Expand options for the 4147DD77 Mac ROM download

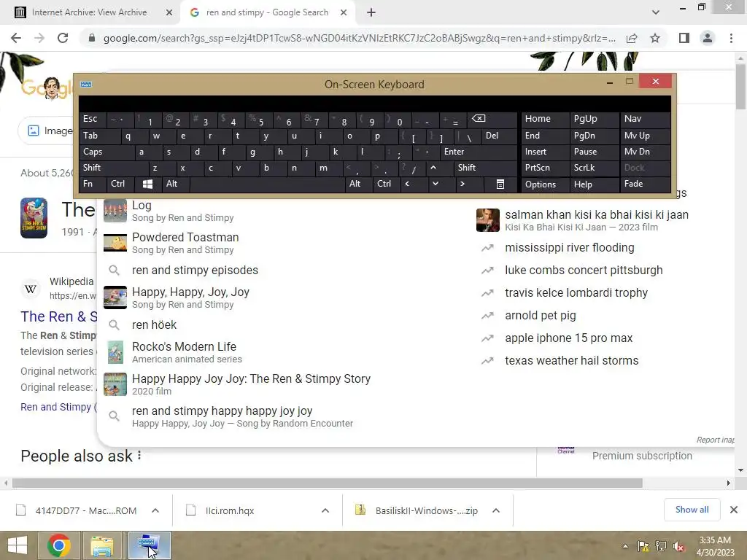pyautogui.click(x=155, y=510)
